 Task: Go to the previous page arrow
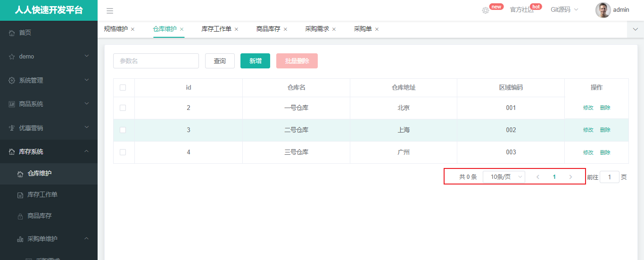(x=538, y=177)
